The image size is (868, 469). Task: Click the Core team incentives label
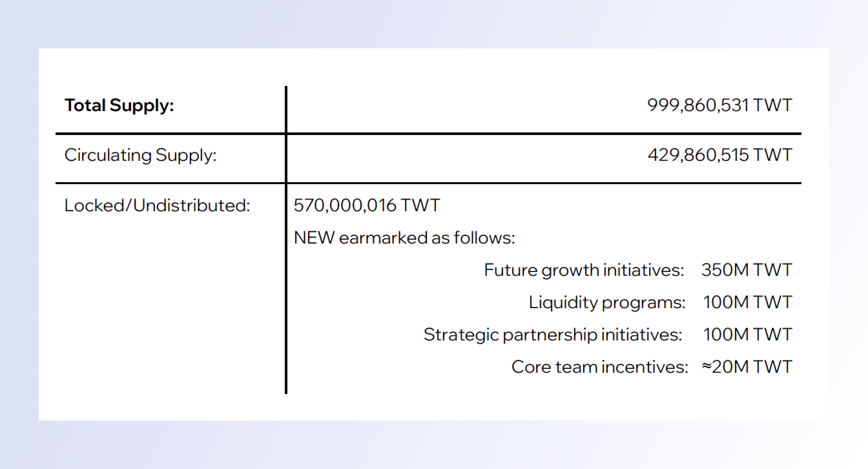click(600, 367)
